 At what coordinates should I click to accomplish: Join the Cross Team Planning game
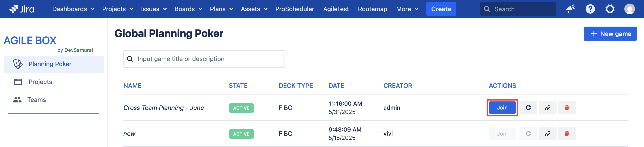(502, 107)
